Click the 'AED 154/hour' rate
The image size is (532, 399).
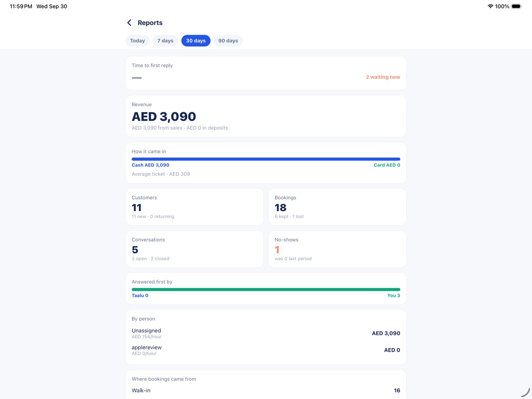point(146,337)
